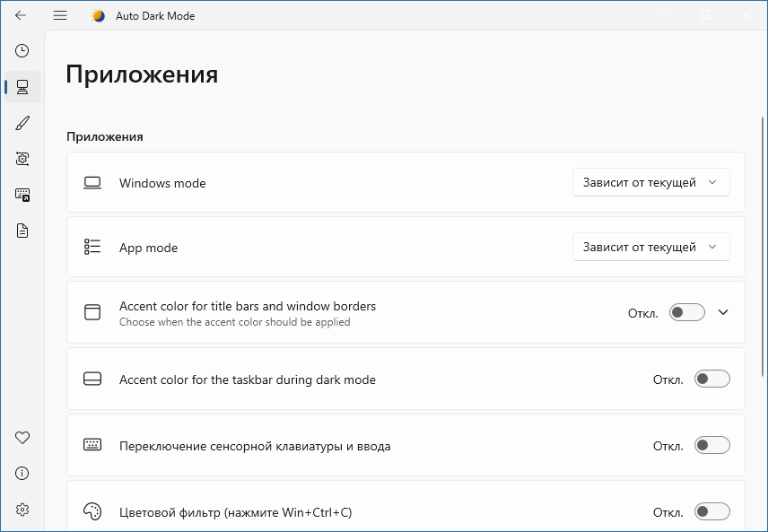The height and width of the screenshot is (532, 768).
Task: Open the Windows mode dropdown
Action: point(650,182)
